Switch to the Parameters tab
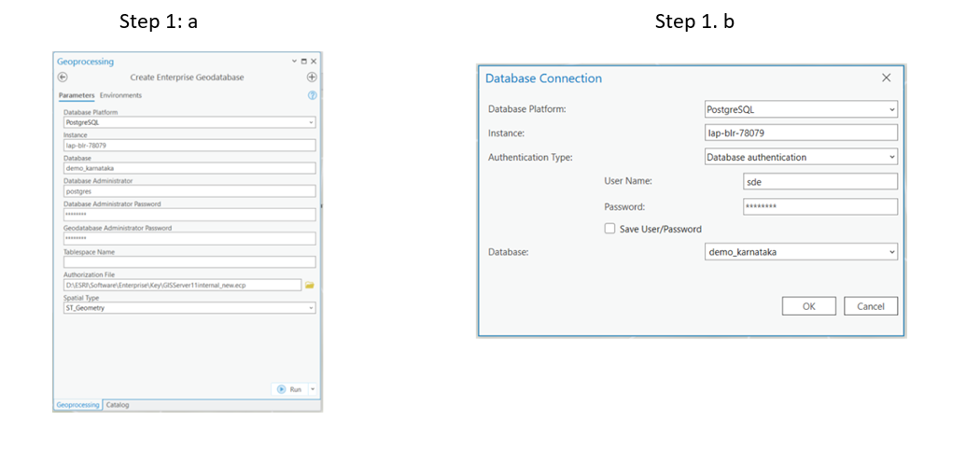The width and height of the screenshot is (980, 449). click(x=77, y=95)
